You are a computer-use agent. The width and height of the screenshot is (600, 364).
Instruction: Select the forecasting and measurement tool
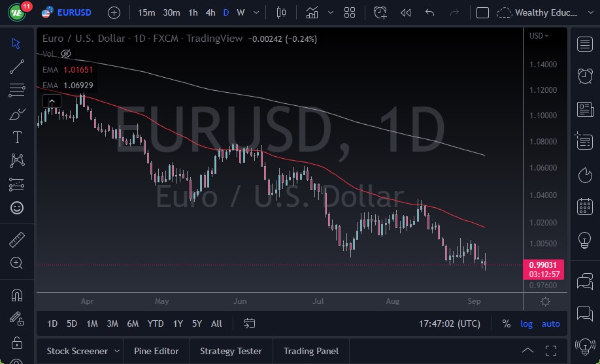point(16,184)
